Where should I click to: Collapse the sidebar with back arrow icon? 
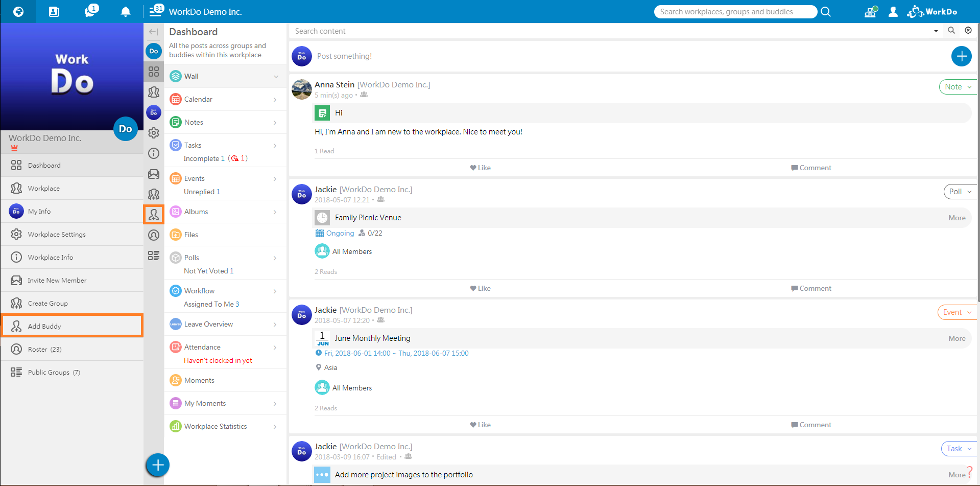click(153, 32)
